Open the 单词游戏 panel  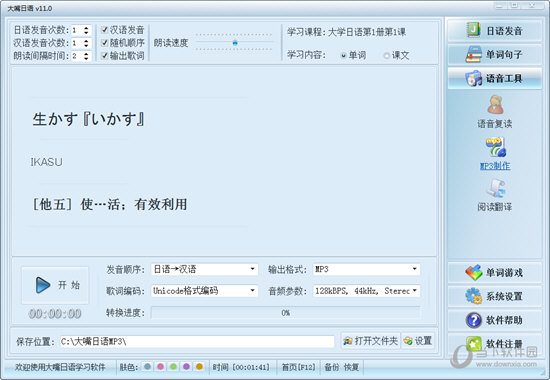pos(495,272)
